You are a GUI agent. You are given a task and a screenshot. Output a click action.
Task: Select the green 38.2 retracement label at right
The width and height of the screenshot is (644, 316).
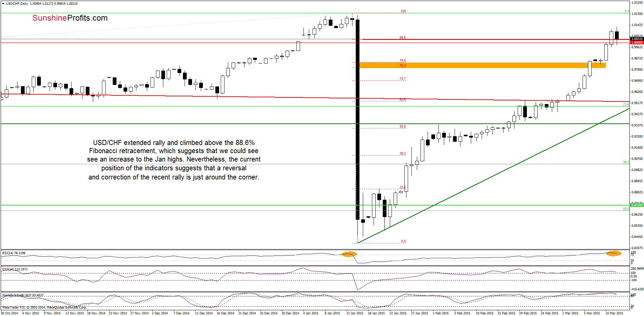coord(626,162)
